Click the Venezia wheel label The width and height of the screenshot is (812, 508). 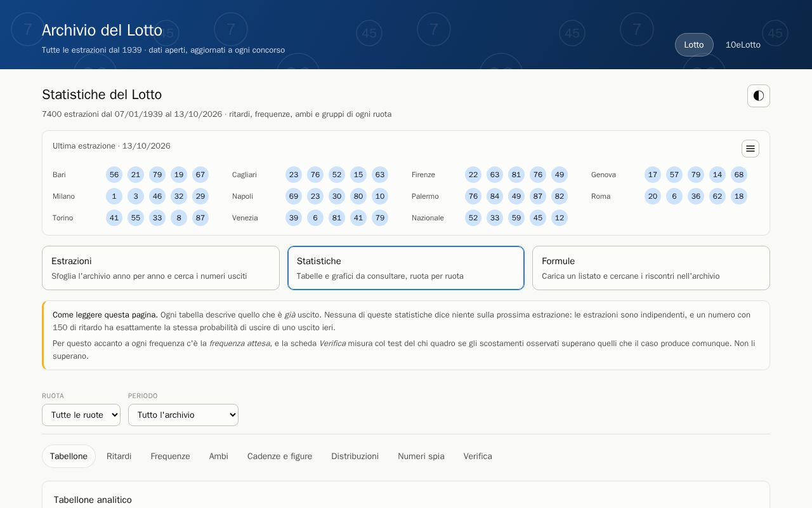pyautogui.click(x=245, y=218)
